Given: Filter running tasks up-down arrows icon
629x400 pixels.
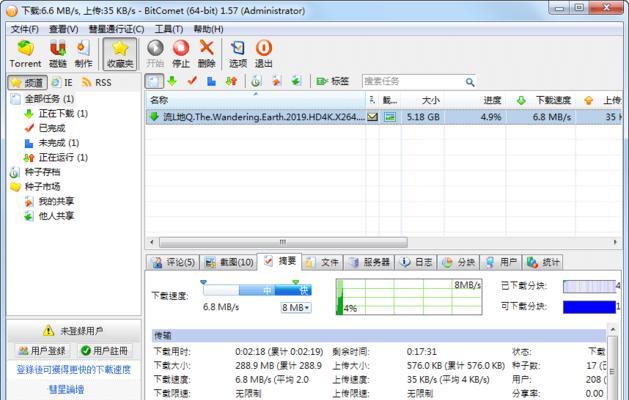Looking at the screenshot, I should point(231,81).
